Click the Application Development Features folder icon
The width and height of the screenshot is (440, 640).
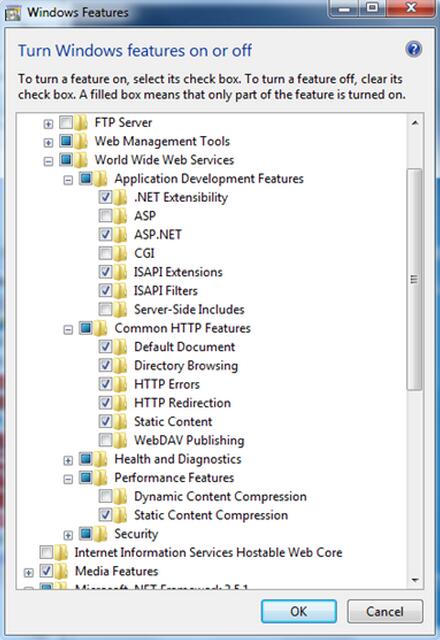click(x=100, y=178)
